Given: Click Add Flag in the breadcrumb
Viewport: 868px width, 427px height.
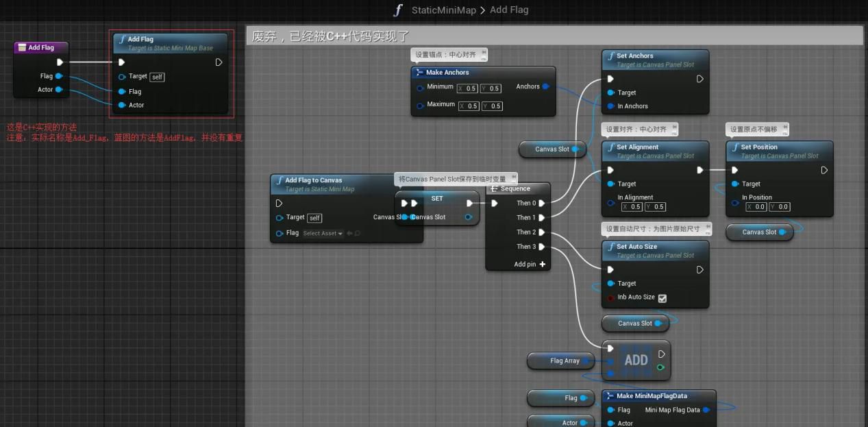Looking at the screenshot, I should coord(509,10).
